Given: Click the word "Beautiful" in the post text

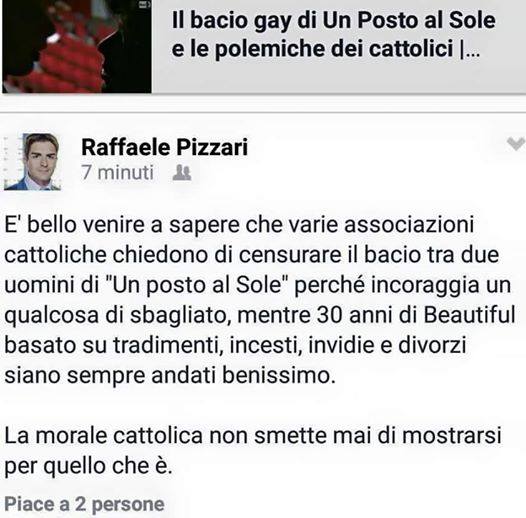Looking at the screenshot, I should click(469, 315).
